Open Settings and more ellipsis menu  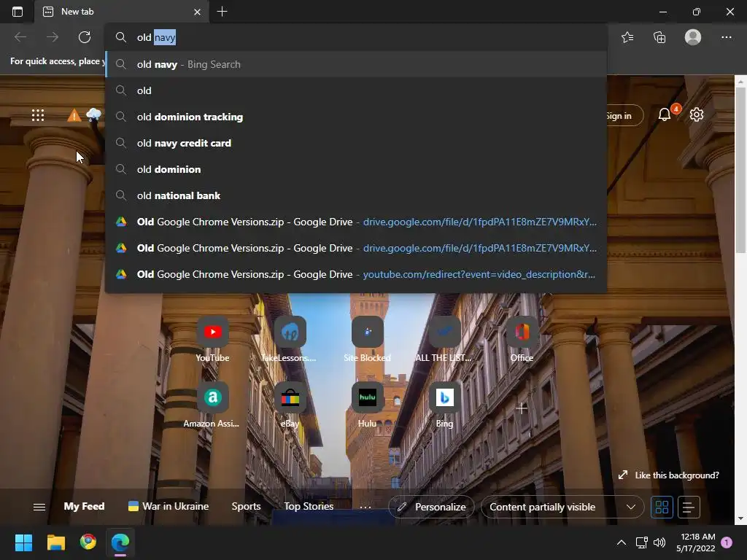click(x=726, y=37)
